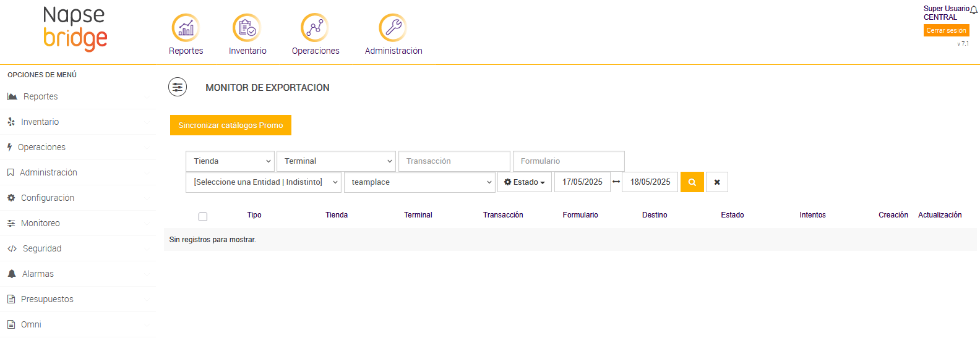Click the Configuración gear sidebar icon

pos(11,198)
